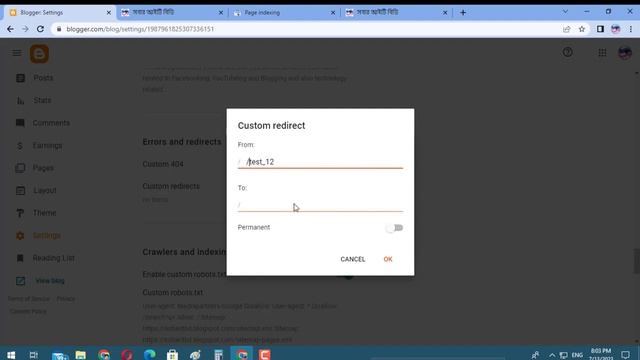Open Posts section icon in sidebar
This screenshot has height=360, width=640.
[20, 78]
